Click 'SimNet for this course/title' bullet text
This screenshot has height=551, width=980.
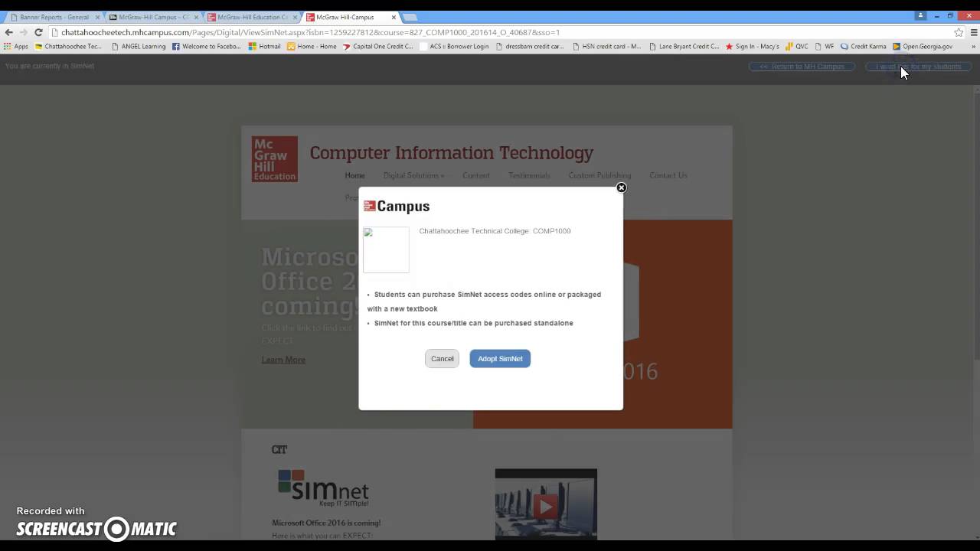coord(474,323)
